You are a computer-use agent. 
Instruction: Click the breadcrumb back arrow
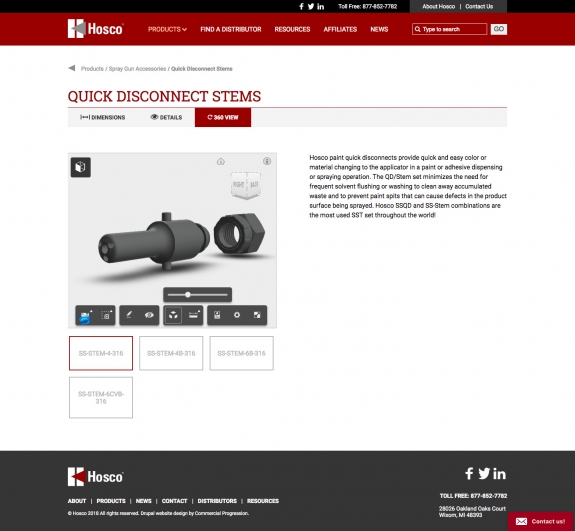[72, 68]
